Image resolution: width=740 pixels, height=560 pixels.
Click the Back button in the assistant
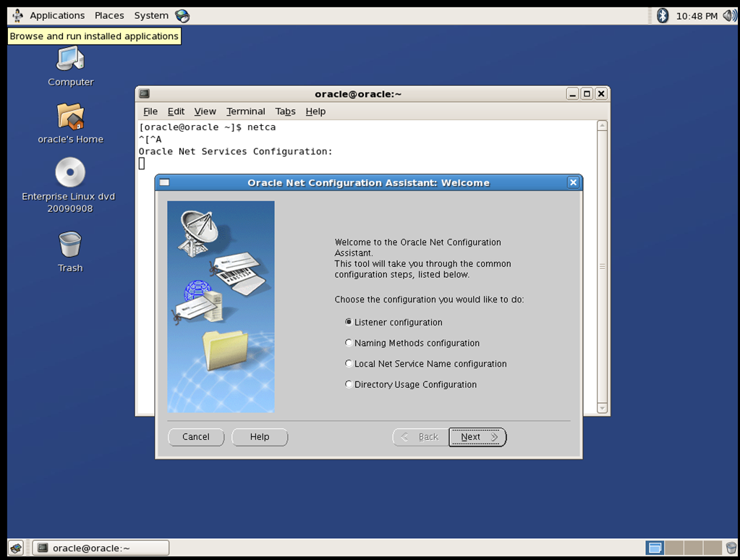(x=420, y=437)
